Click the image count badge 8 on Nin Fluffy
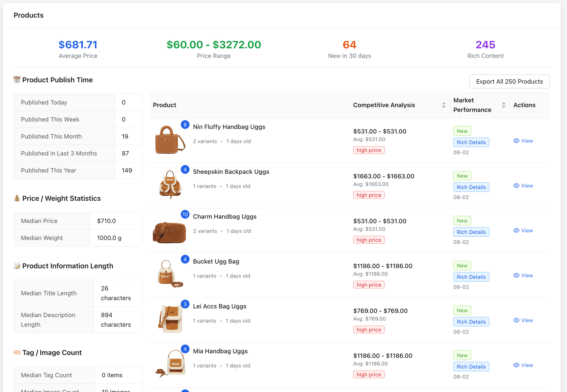The height and width of the screenshot is (392, 567). coord(185,124)
